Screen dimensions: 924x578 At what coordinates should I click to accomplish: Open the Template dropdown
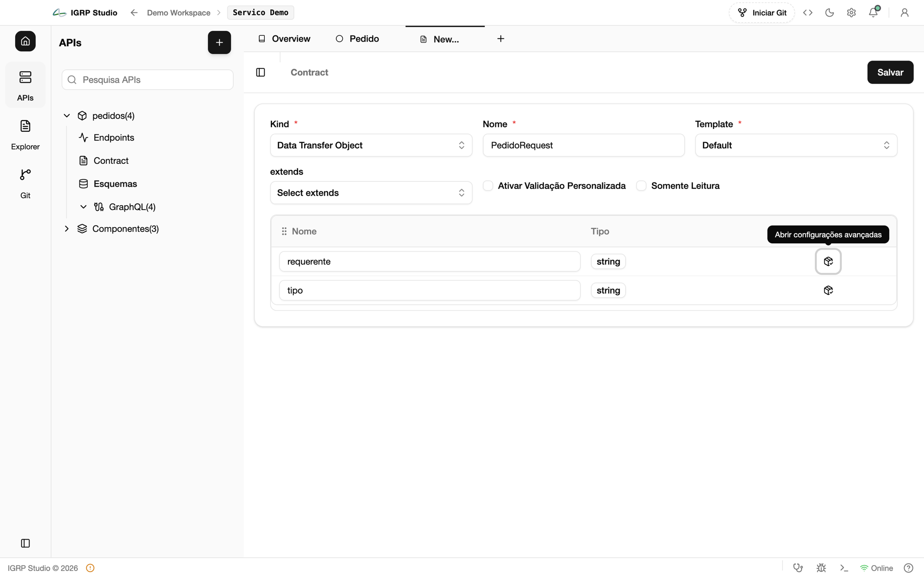(796, 145)
